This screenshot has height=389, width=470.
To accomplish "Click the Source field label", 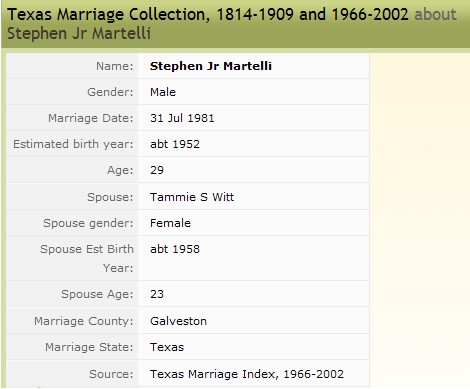I will pyautogui.click(x=111, y=374).
